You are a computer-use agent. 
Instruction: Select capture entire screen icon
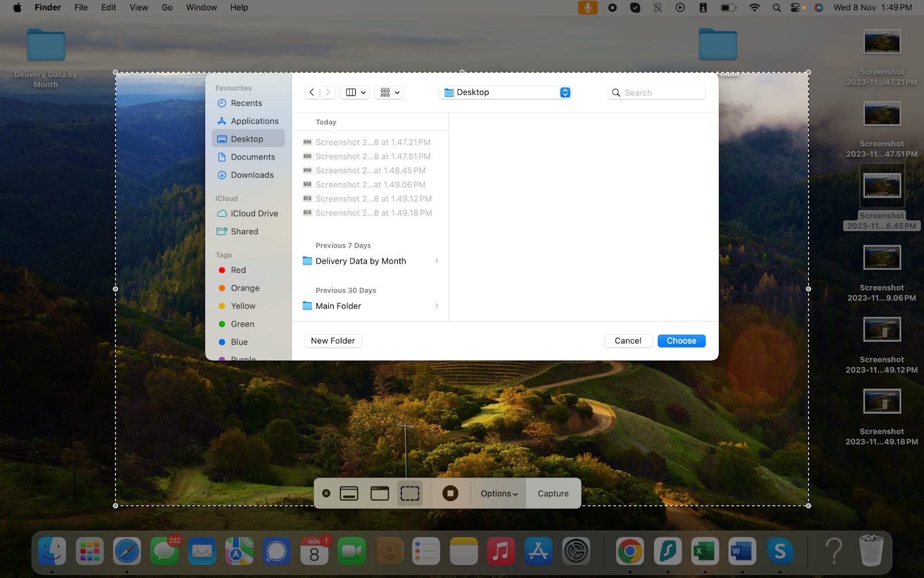click(x=349, y=494)
